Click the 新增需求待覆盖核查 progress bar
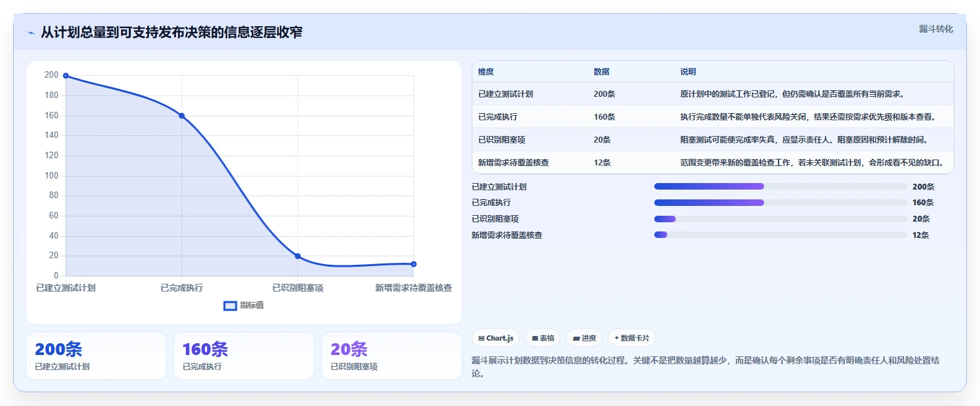The height and width of the screenshot is (406, 980). [780, 235]
